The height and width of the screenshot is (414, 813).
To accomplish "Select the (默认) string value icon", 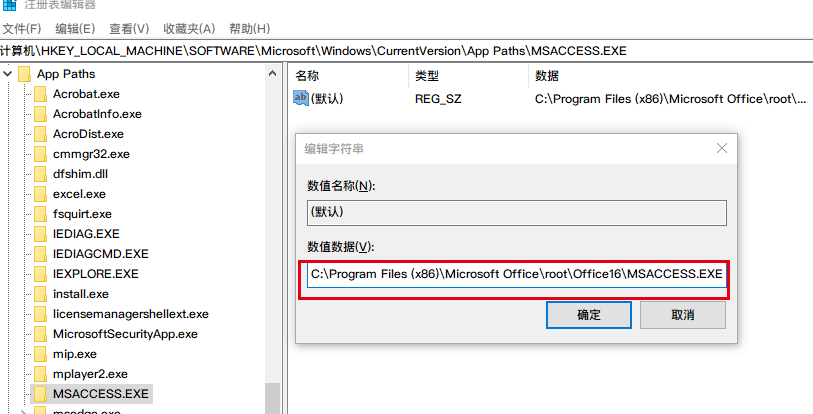I will click(x=301, y=99).
